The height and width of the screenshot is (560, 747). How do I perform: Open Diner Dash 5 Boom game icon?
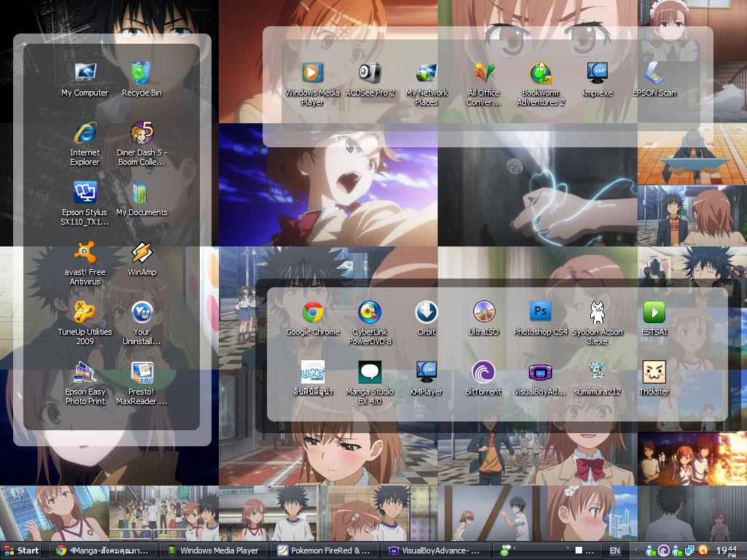click(142, 144)
